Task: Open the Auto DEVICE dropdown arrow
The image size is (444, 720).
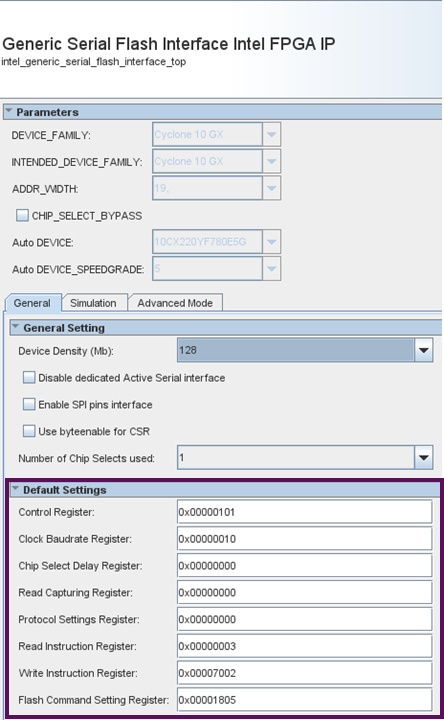Action: click(x=271, y=242)
